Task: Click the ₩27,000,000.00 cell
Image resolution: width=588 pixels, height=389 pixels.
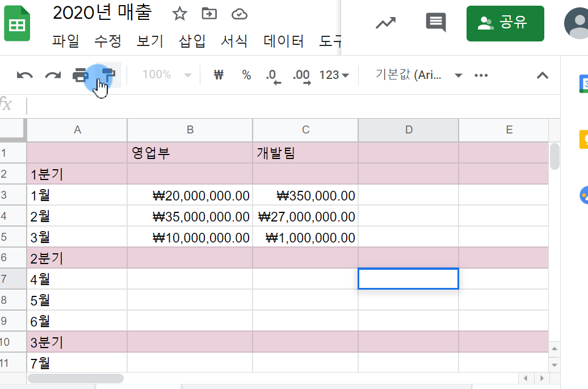Action: pyautogui.click(x=305, y=216)
